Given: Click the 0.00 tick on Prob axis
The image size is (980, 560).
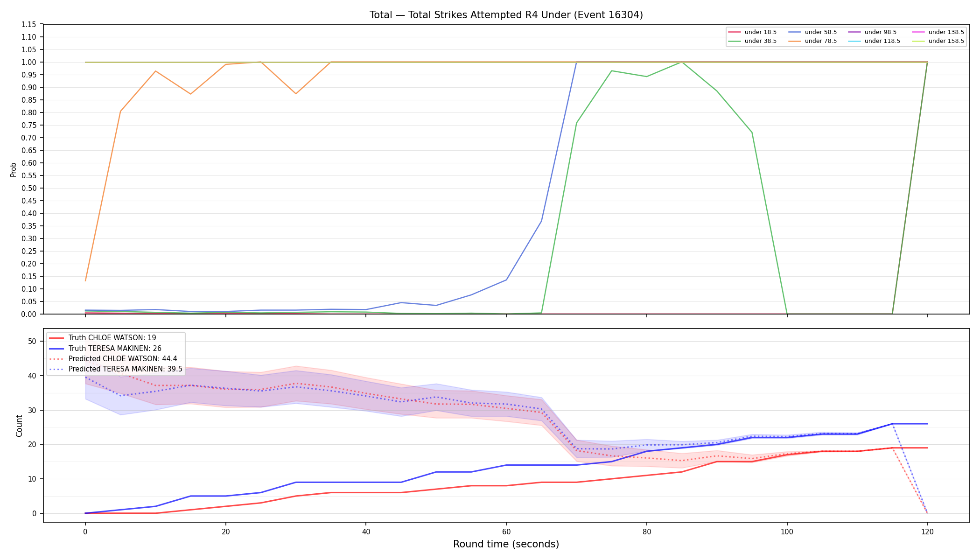Looking at the screenshot, I should click(29, 314).
